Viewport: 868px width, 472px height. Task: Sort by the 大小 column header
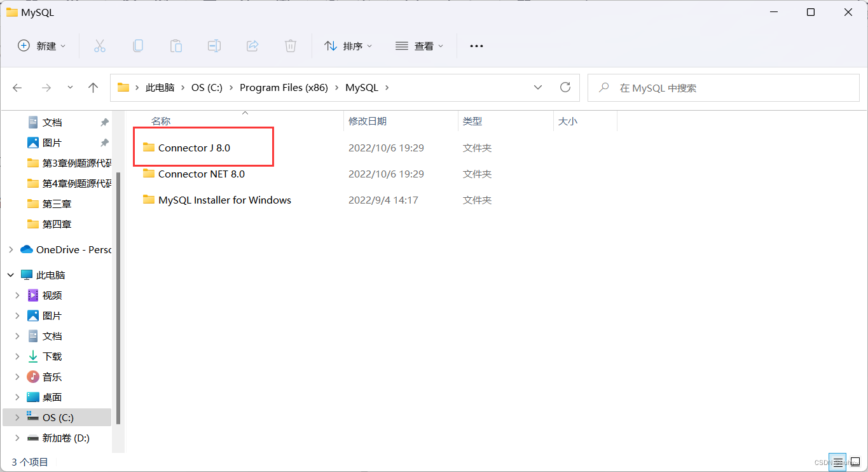(x=568, y=121)
